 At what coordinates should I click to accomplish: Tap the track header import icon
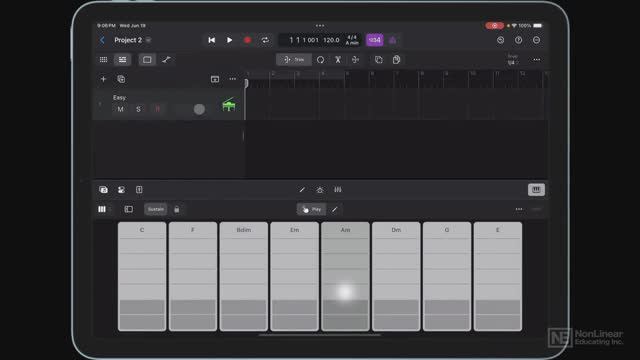tap(215, 79)
